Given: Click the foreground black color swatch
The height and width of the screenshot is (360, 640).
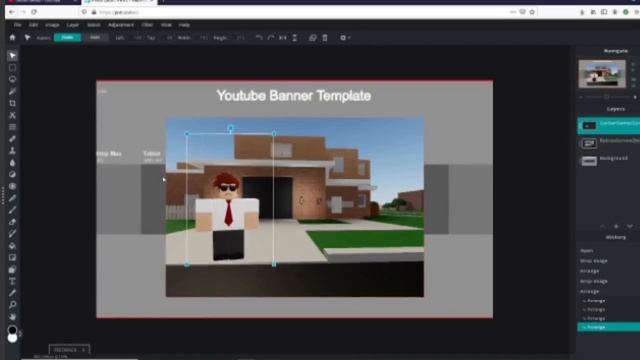Looking at the screenshot, I should [x=12, y=329].
